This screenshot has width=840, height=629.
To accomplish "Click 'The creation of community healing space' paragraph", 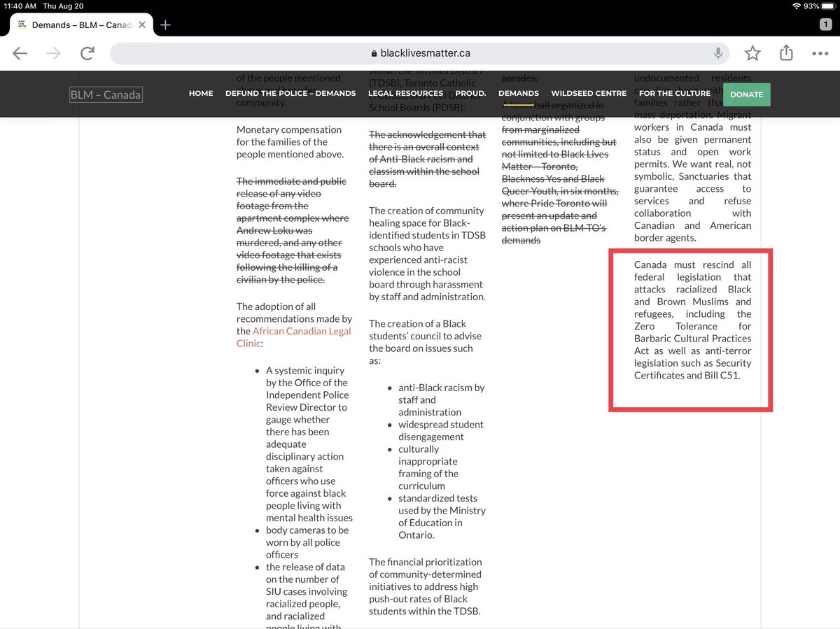I will click(426, 253).
